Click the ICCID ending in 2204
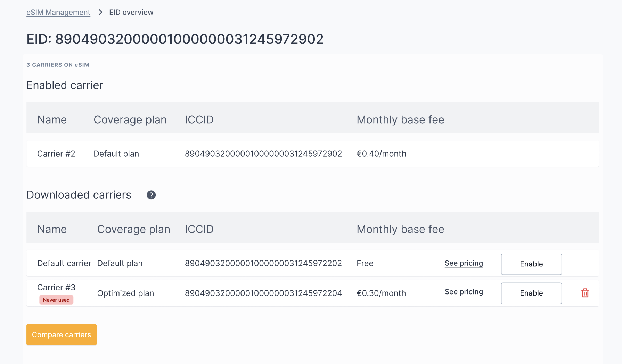The width and height of the screenshot is (622, 364). (263, 293)
